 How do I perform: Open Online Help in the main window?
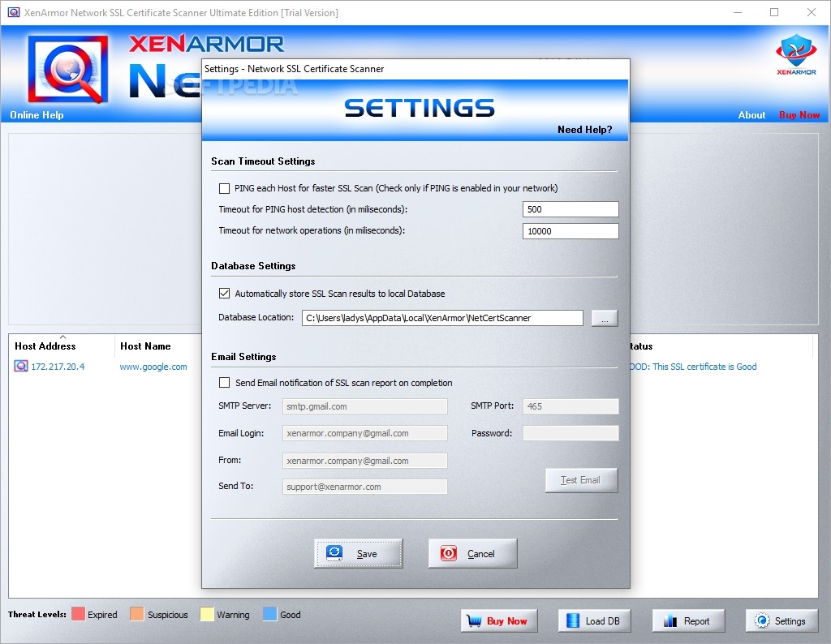click(37, 115)
